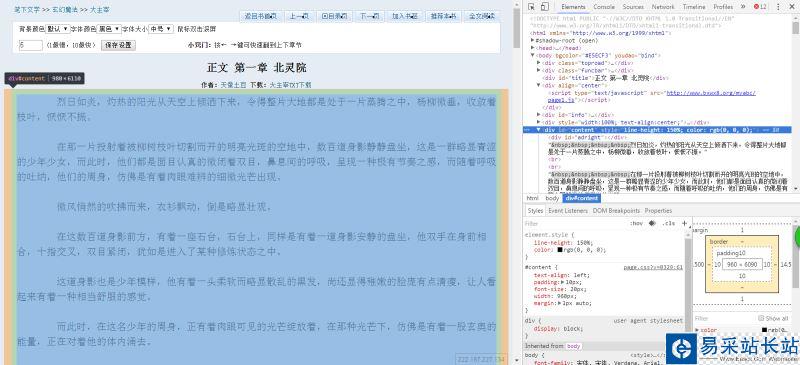Image resolution: width=800 pixels, height=365 pixels.
Task: Open the Network tab
Action: tap(663, 7)
